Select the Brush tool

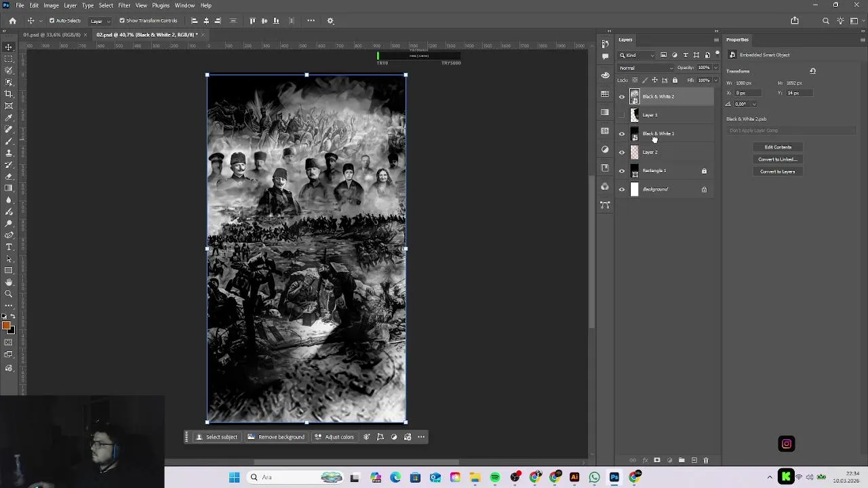point(9,141)
